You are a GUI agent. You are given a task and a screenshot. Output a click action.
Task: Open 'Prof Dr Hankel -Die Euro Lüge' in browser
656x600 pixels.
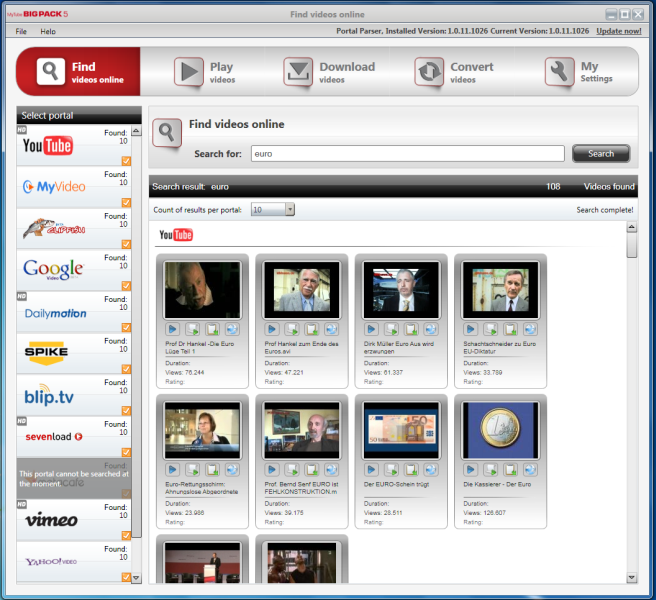point(232,329)
